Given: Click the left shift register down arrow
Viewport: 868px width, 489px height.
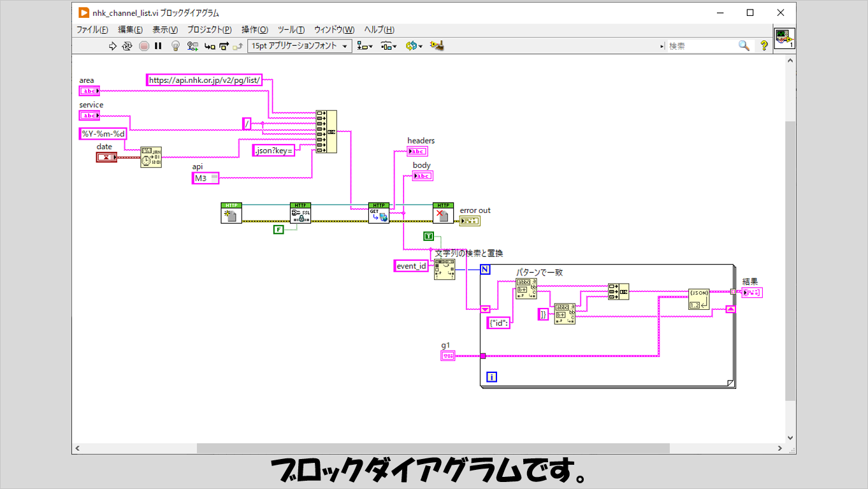Looking at the screenshot, I should (485, 309).
